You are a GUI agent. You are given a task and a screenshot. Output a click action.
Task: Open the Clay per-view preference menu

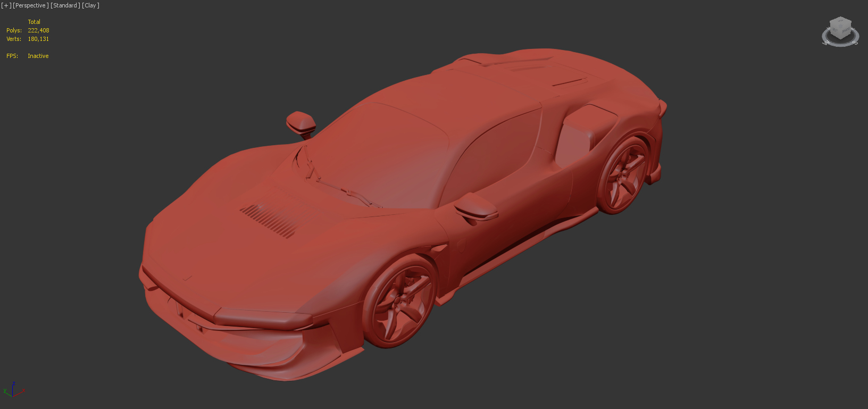[90, 5]
